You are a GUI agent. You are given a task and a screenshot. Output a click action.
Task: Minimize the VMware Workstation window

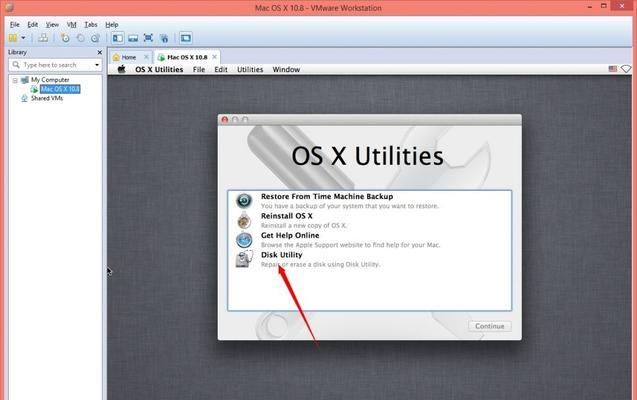[x=590, y=7]
